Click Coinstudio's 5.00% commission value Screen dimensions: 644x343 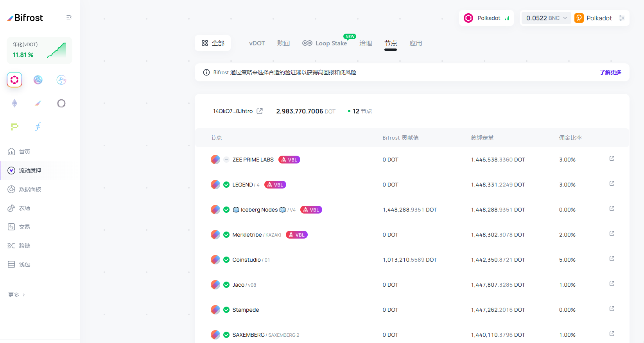(x=567, y=260)
